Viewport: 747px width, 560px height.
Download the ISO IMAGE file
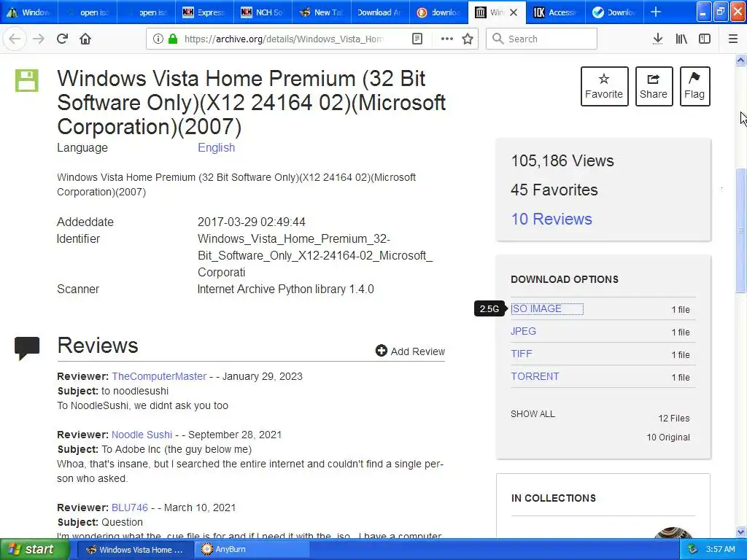pyautogui.click(x=536, y=308)
